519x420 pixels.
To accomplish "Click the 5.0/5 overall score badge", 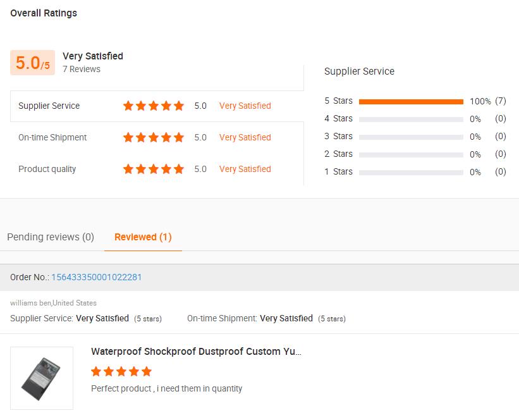I will pos(32,63).
